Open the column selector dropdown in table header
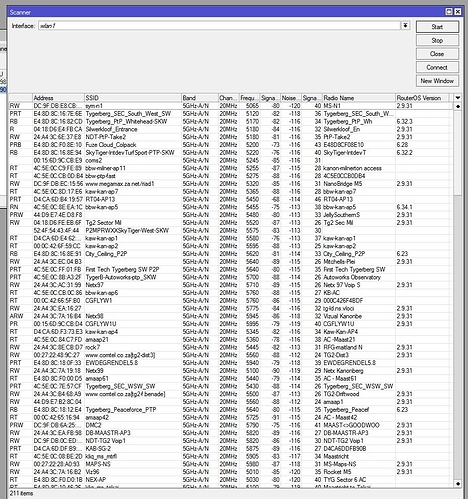Image resolution: width=468 pixels, height=499 pixels. click(x=458, y=98)
